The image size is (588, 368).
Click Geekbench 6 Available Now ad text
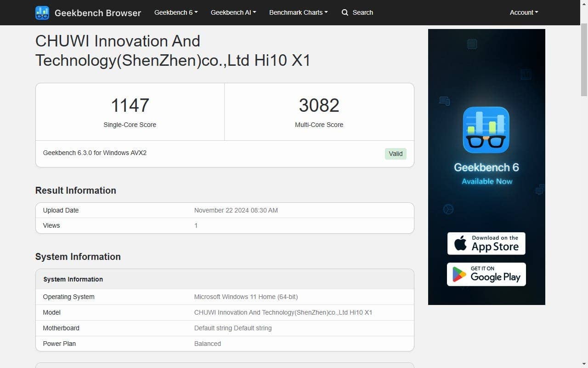pyautogui.click(x=486, y=173)
